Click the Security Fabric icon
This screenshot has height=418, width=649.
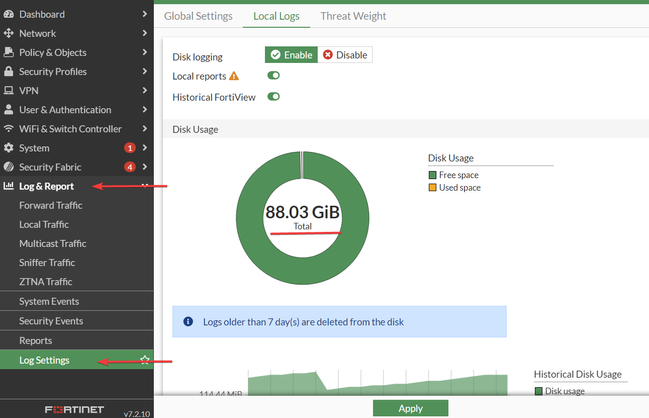coord(9,167)
